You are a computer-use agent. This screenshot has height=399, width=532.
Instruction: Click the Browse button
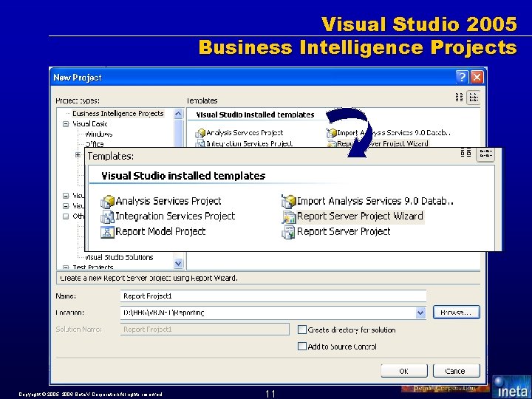point(457,312)
